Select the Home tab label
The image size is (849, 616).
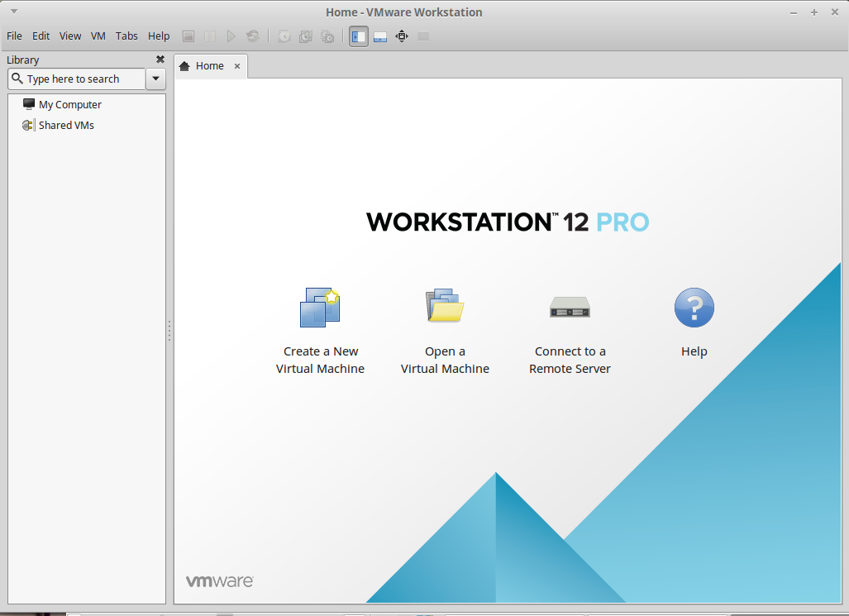[209, 66]
